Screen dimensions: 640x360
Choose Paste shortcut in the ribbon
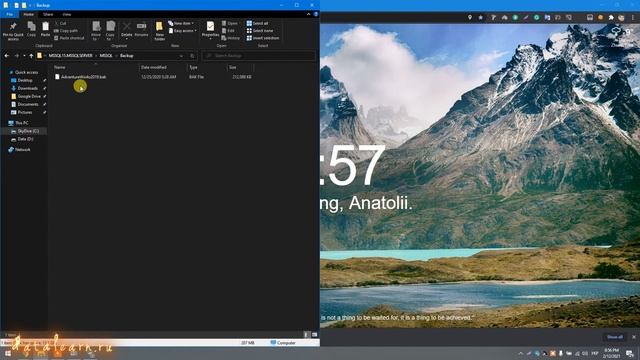click(x=69, y=38)
